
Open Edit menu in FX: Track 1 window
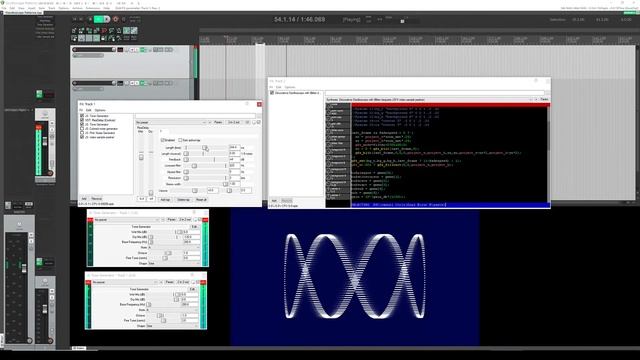pos(89,110)
